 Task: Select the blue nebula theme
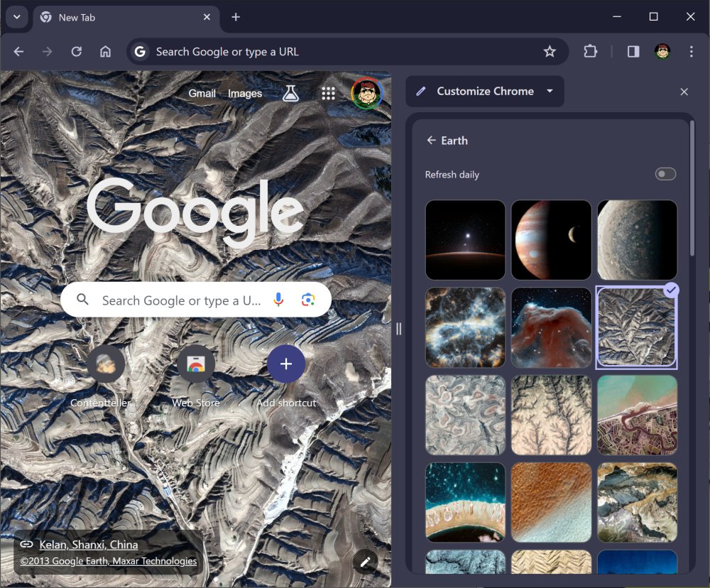(466, 327)
